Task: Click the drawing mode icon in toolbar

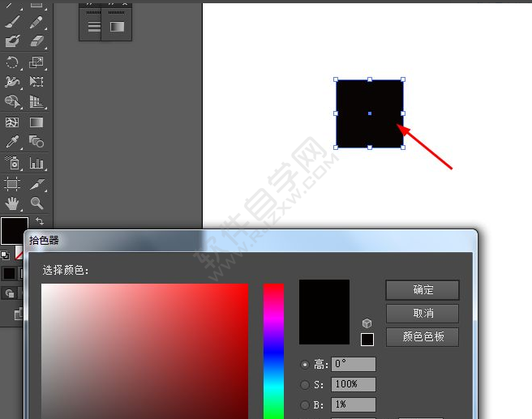Action: 9,293
